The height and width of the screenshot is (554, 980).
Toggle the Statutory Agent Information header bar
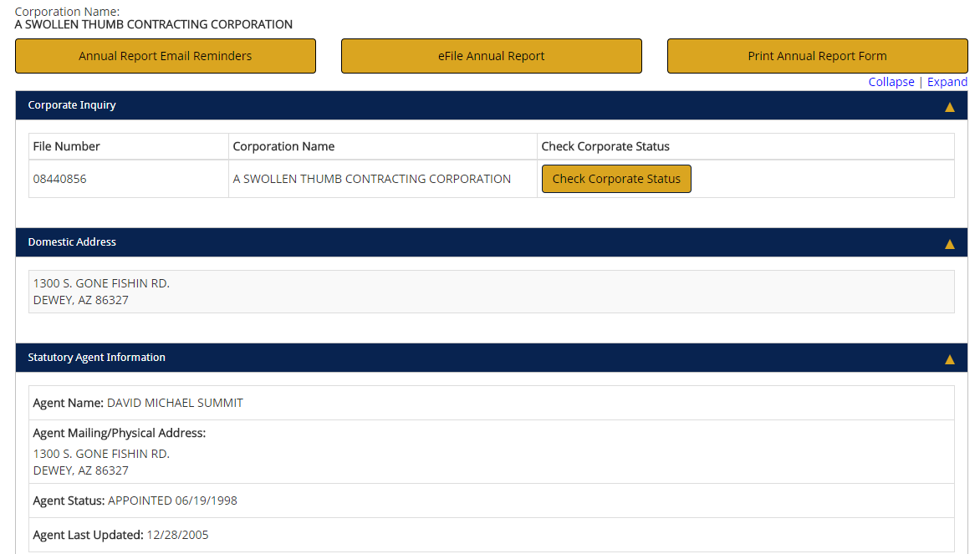tap(418, 358)
